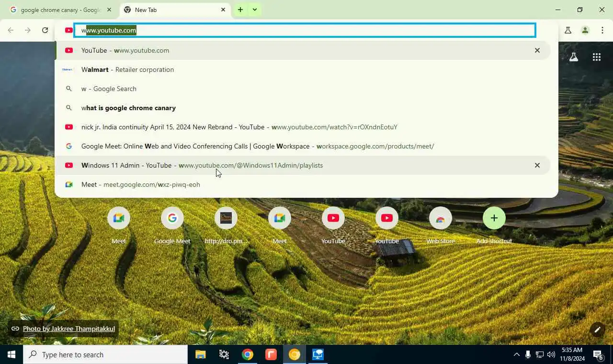The image size is (613, 364).
Task: Open Chrome Canary in taskbar
Action: click(x=294, y=354)
